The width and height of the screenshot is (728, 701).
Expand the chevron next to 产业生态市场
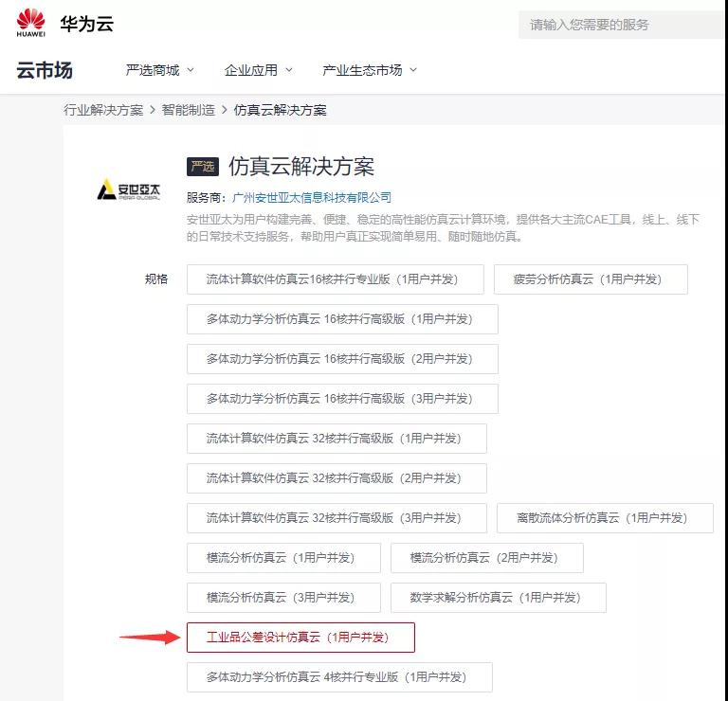(413, 70)
